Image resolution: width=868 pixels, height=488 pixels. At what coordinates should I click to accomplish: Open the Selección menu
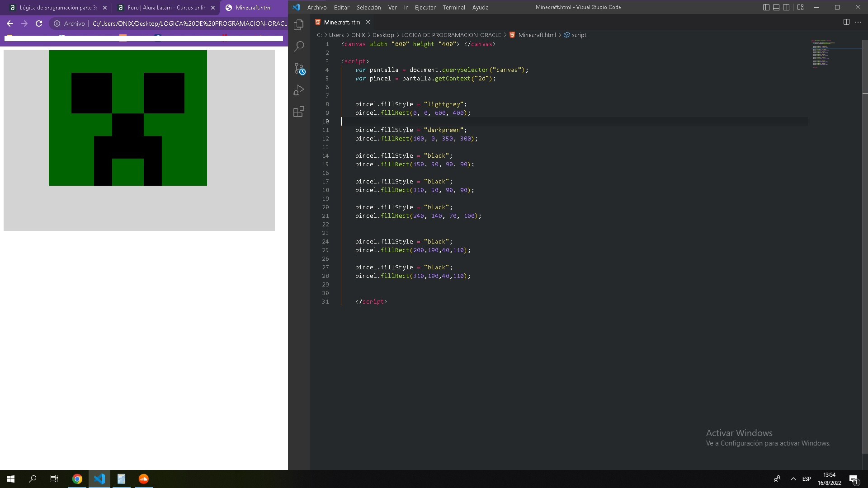(x=368, y=7)
